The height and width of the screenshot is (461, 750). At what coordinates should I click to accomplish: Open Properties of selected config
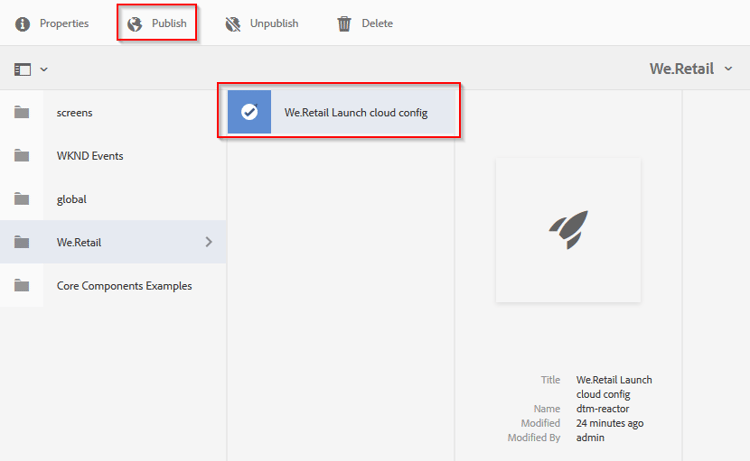click(52, 23)
